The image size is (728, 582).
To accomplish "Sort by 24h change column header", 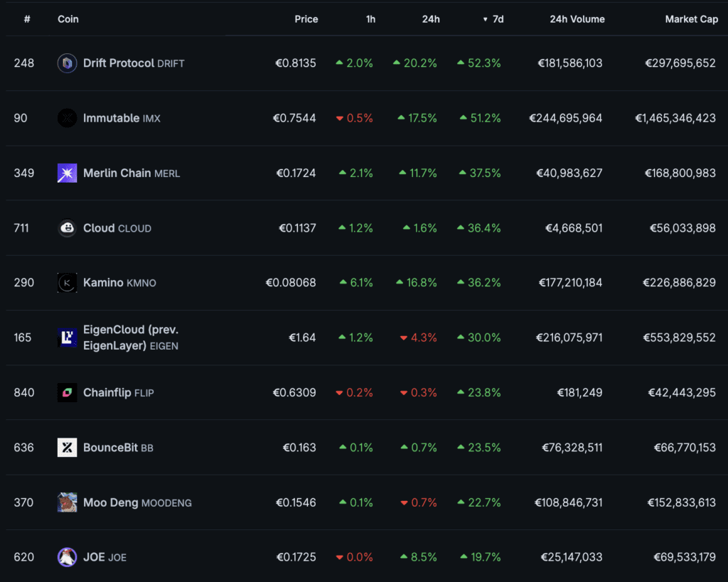I will click(x=430, y=19).
